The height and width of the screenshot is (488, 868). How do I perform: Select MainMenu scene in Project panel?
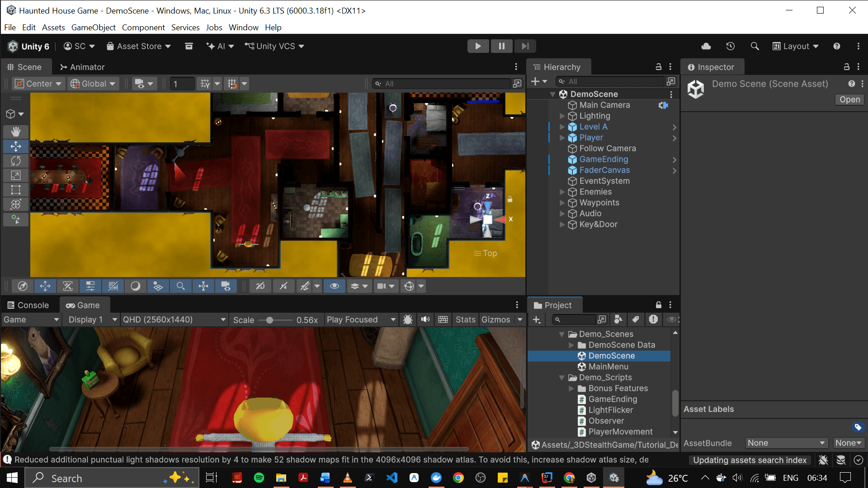click(x=608, y=366)
